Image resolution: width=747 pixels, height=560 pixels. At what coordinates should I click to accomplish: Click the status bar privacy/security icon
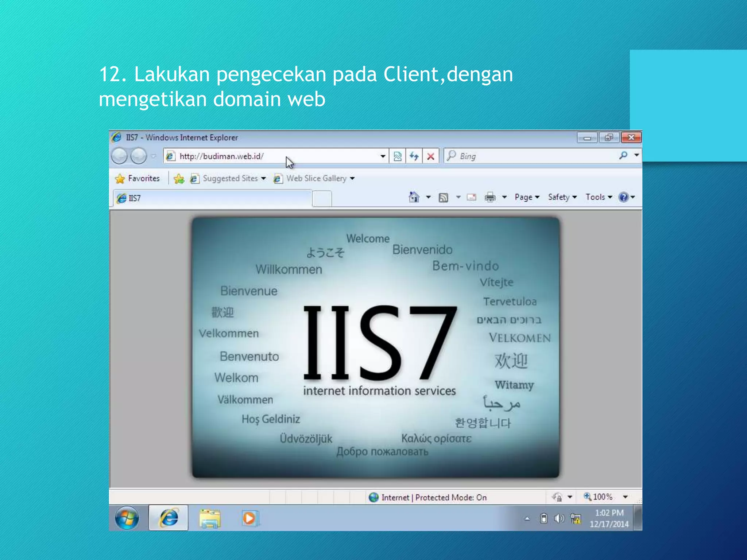click(x=557, y=497)
